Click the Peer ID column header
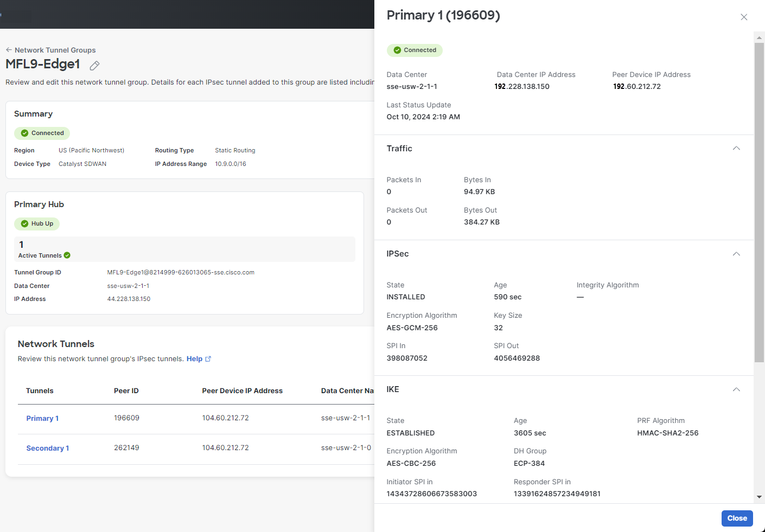Screen dimensions: 765x532 (126, 390)
